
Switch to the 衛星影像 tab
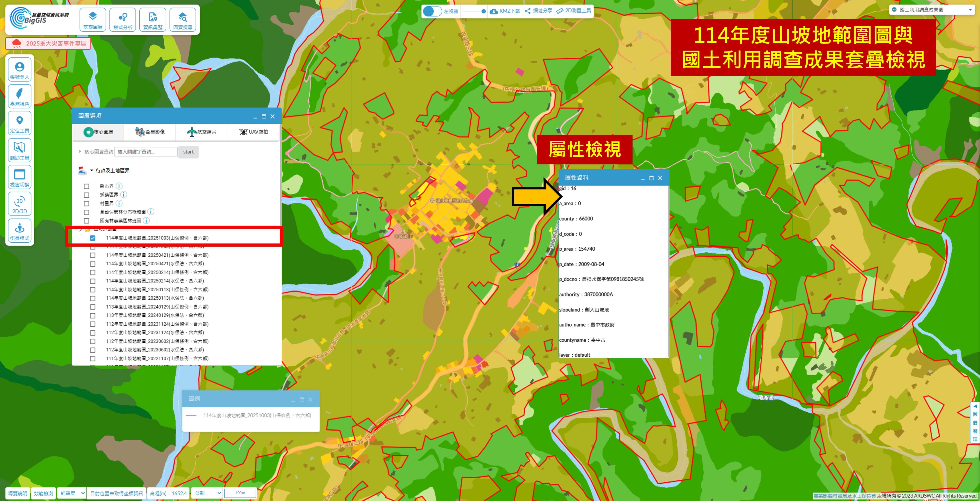click(x=150, y=132)
